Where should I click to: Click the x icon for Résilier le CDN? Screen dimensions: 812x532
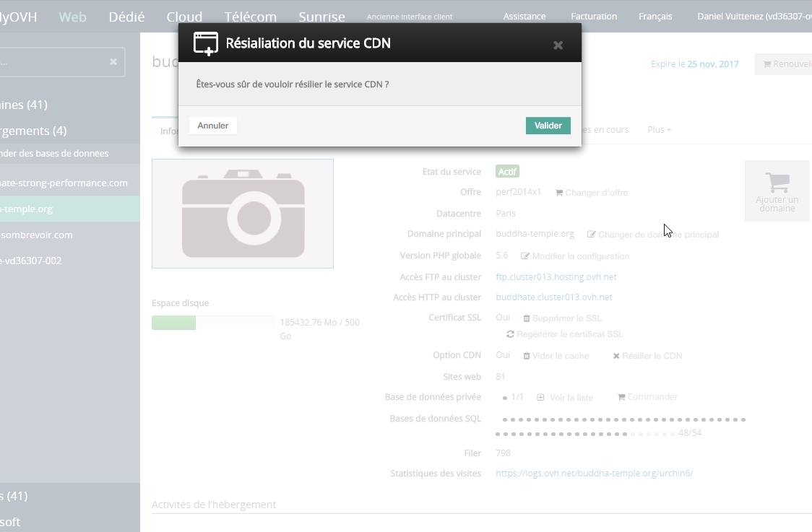click(x=616, y=356)
